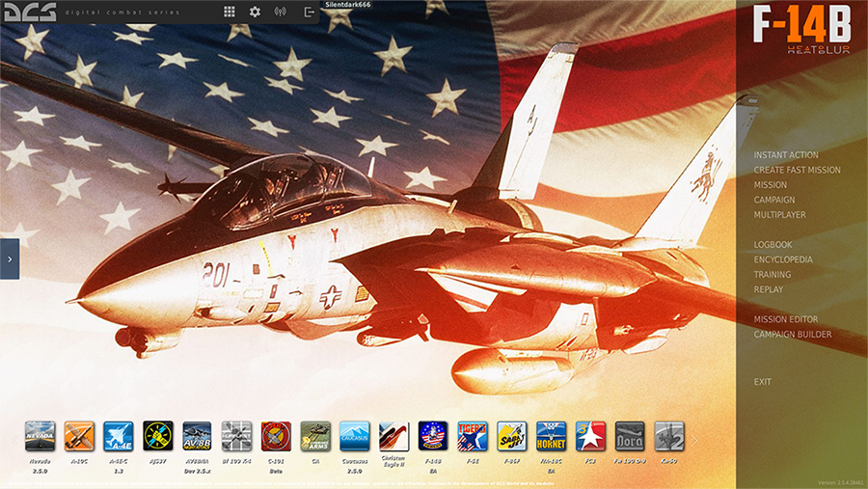Choose the Combined Arms module icon

click(x=315, y=436)
